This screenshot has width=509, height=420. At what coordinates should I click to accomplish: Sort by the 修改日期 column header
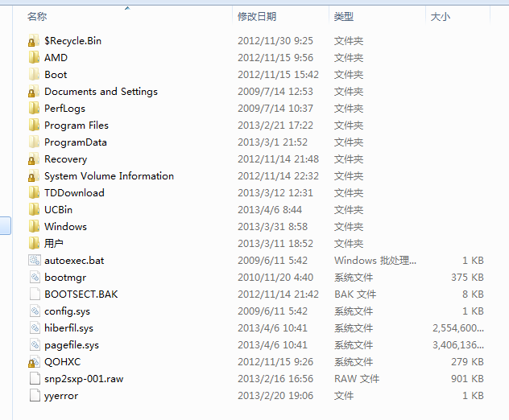(x=257, y=17)
